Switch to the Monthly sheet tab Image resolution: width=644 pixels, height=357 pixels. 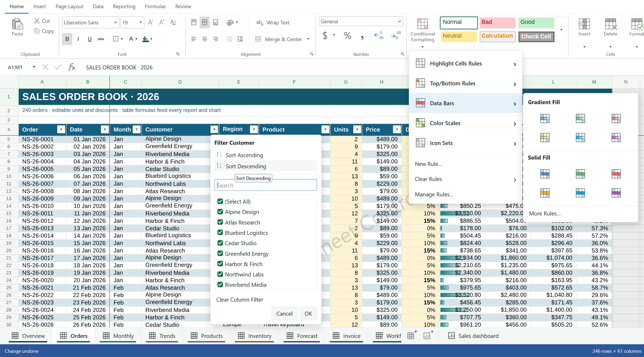click(x=118, y=336)
